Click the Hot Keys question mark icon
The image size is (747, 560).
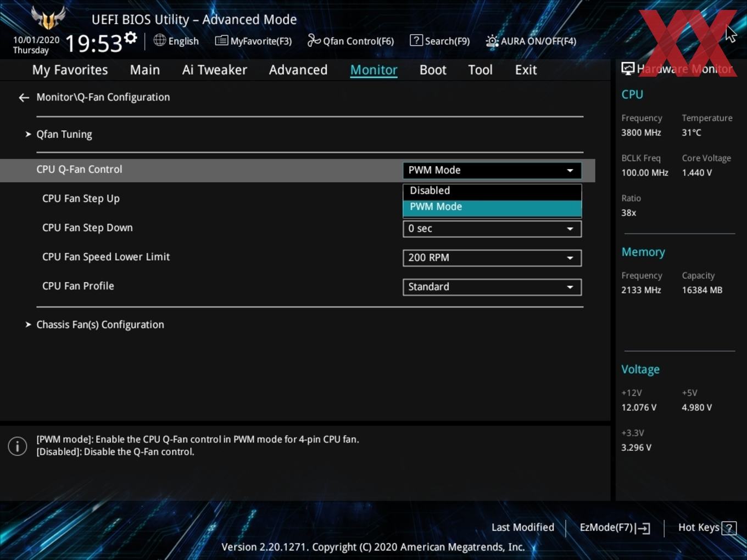[729, 528]
